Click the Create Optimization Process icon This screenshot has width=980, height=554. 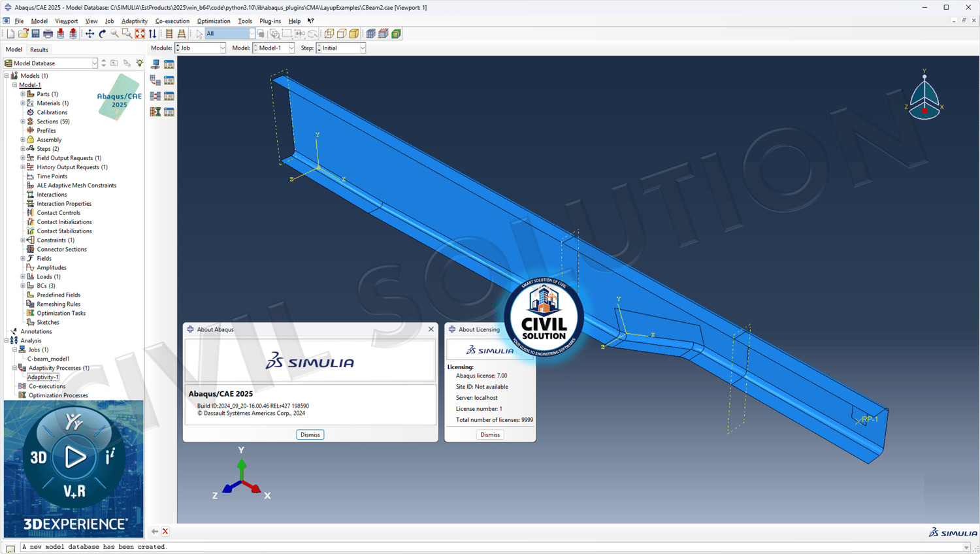[x=155, y=112]
